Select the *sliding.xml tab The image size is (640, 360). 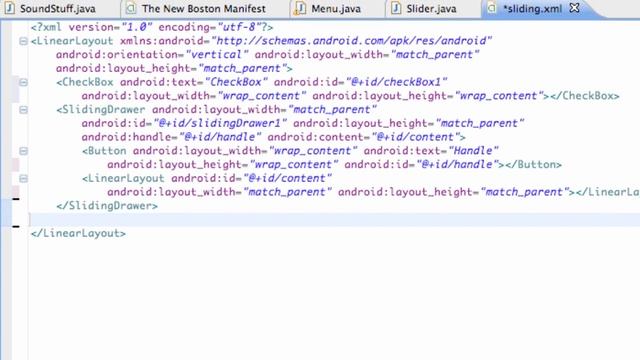pyautogui.click(x=532, y=9)
